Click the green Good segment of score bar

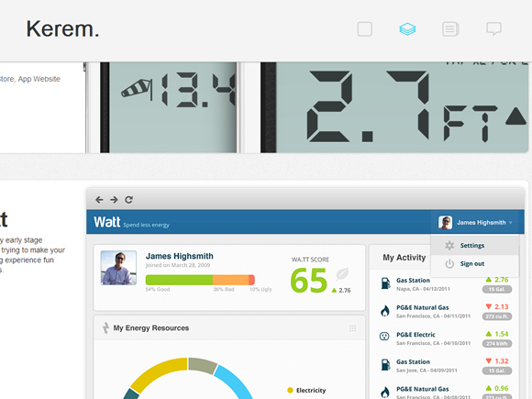point(179,280)
